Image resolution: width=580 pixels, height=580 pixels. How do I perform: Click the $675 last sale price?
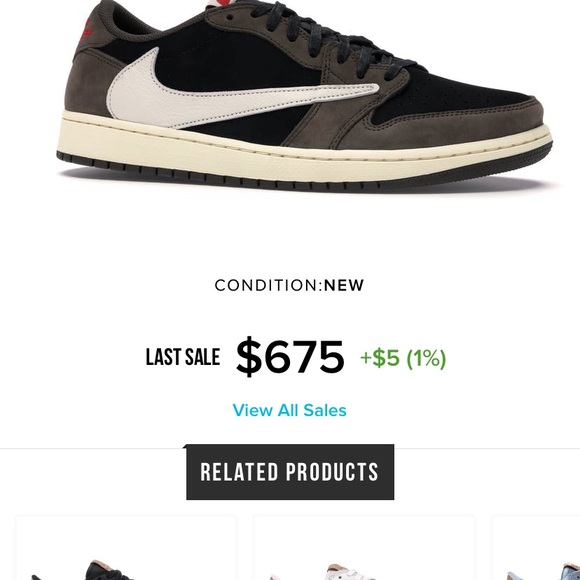click(290, 357)
